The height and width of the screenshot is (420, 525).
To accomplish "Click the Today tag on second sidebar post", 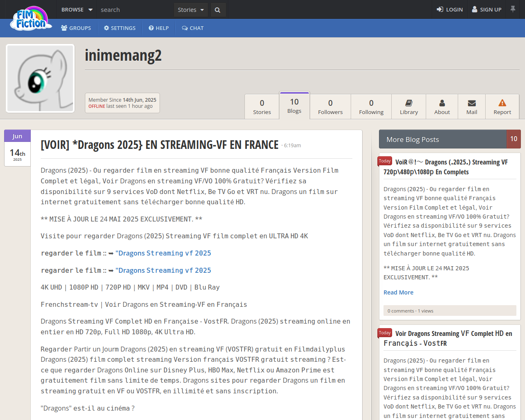I will coord(385,333).
